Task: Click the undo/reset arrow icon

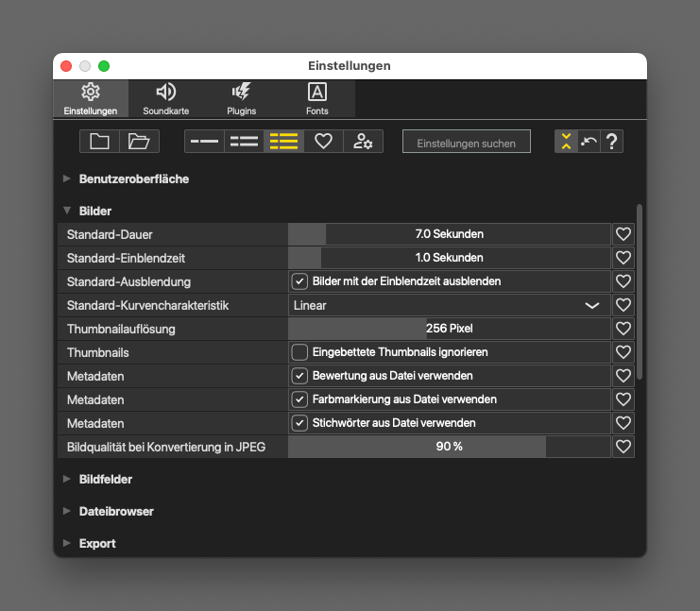Action: click(589, 142)
